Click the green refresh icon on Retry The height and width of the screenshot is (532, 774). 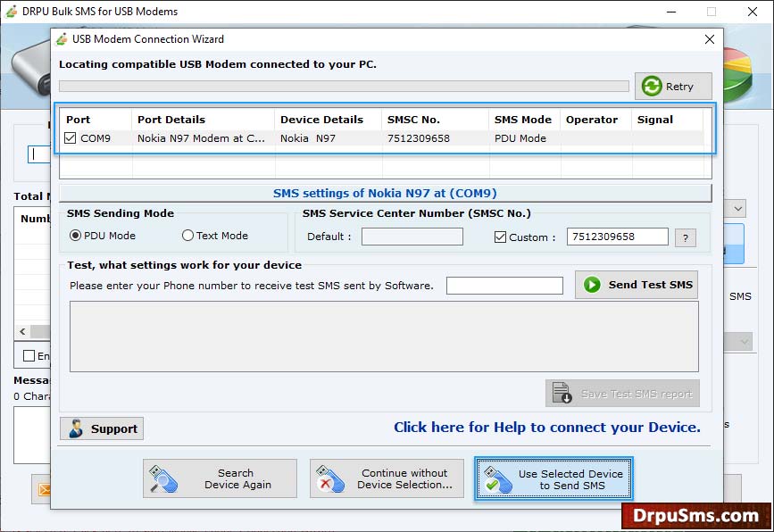point(652,87)
